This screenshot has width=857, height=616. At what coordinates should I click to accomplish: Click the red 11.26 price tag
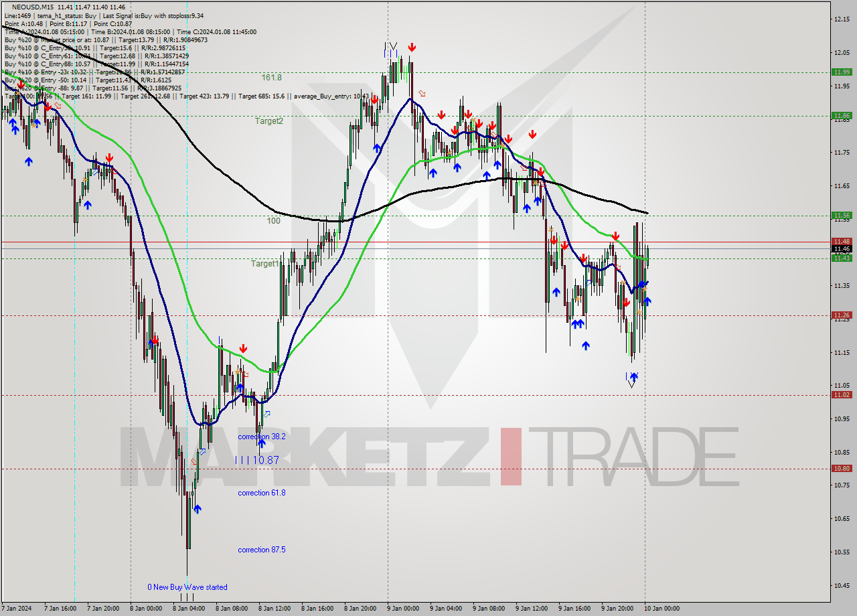(x=842, y=315)
